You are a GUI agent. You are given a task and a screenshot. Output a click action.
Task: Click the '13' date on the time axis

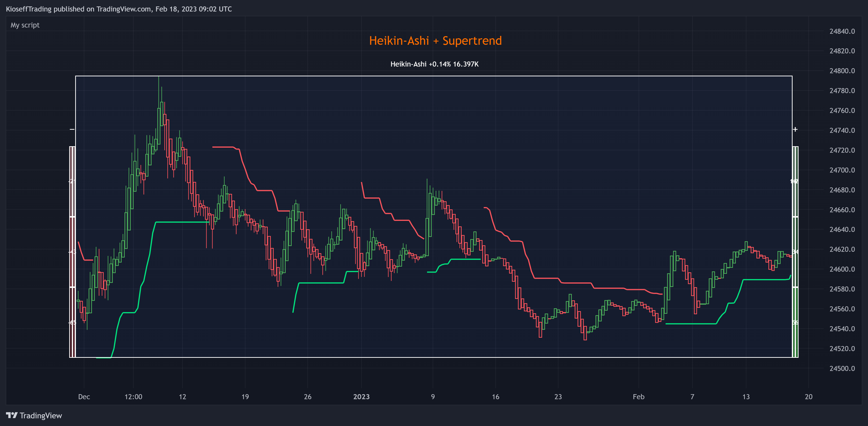pos(746,397)
